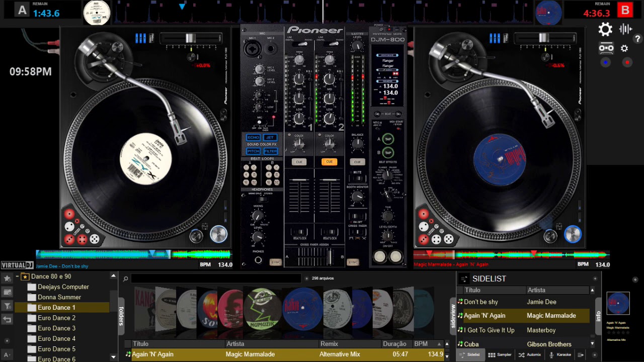Click the cassette tape record icon
Image resolution: width=644 pixels, height=362 pixels.
pos(606,48)
